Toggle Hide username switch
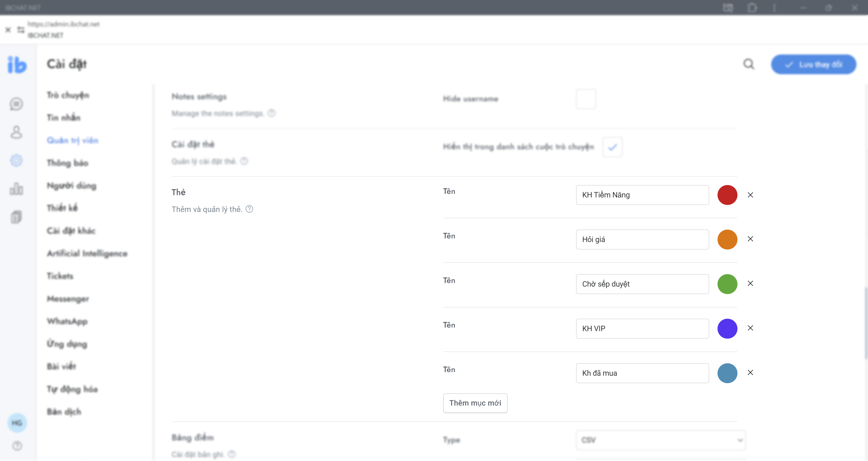The width and height of the screenshot is (868, 461). point(586,99)
